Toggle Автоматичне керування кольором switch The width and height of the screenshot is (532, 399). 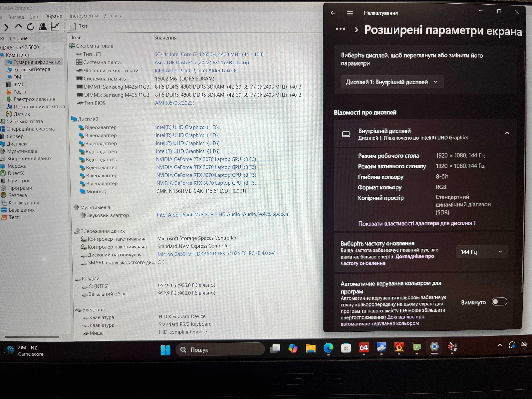(499, 302)
